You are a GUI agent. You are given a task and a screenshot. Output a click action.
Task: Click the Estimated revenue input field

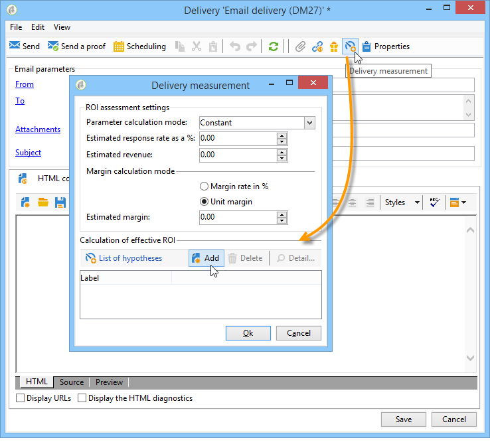tap(238, 155)
